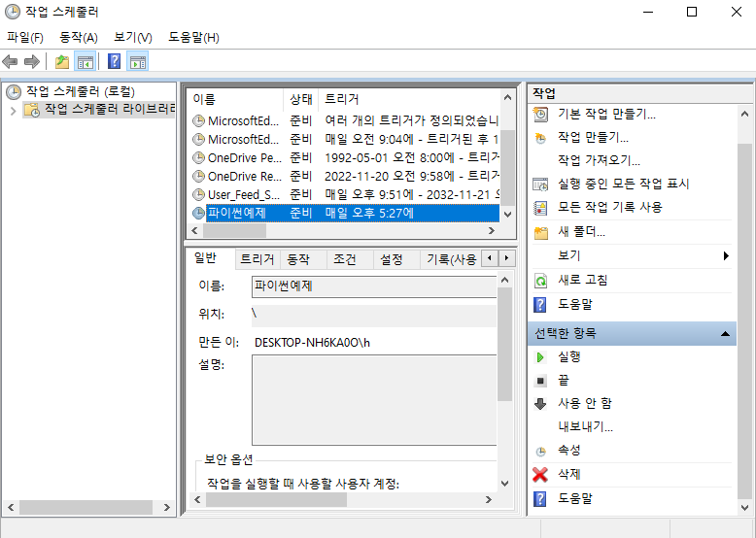Click the tab strip right scroll arrow
756x538 pixels.
(x=506, y=258)
